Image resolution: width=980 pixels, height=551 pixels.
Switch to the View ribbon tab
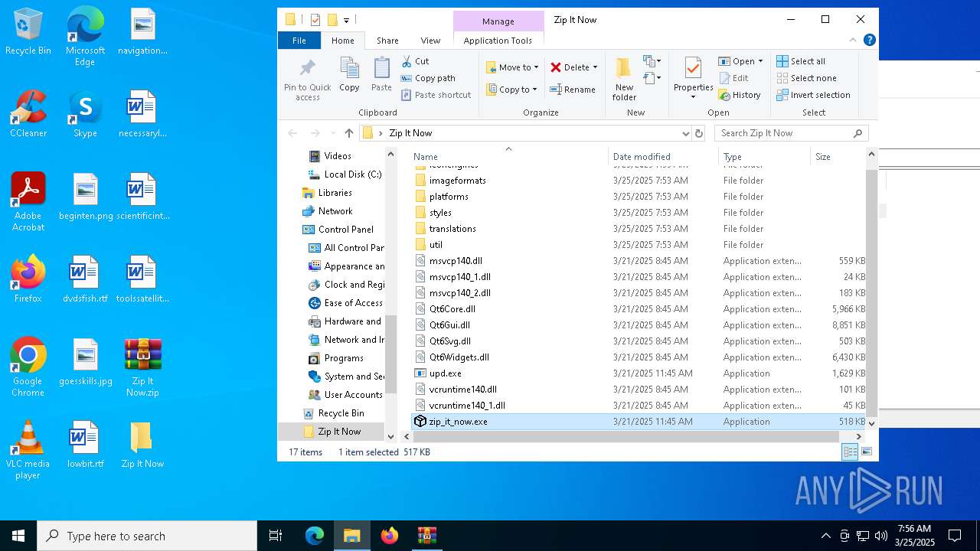[x=430, y=41]
